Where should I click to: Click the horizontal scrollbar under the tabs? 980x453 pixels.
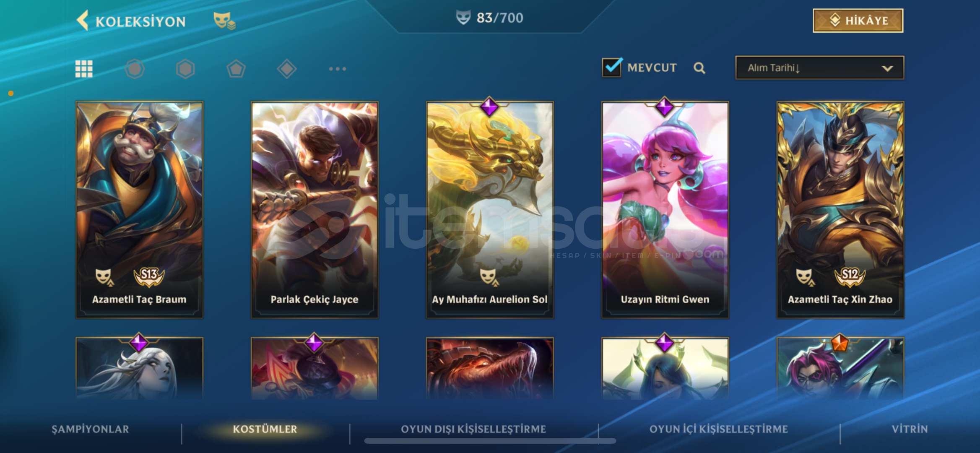point(490,441)
